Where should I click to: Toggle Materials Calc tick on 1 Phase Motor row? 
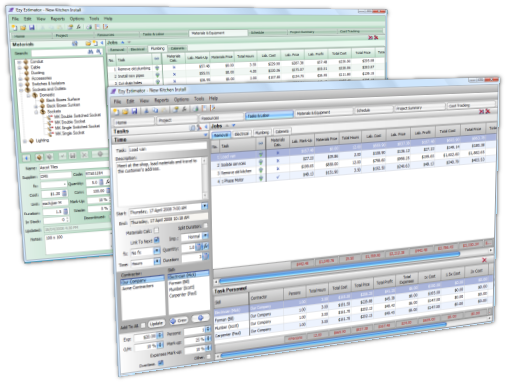pos(278,177)
